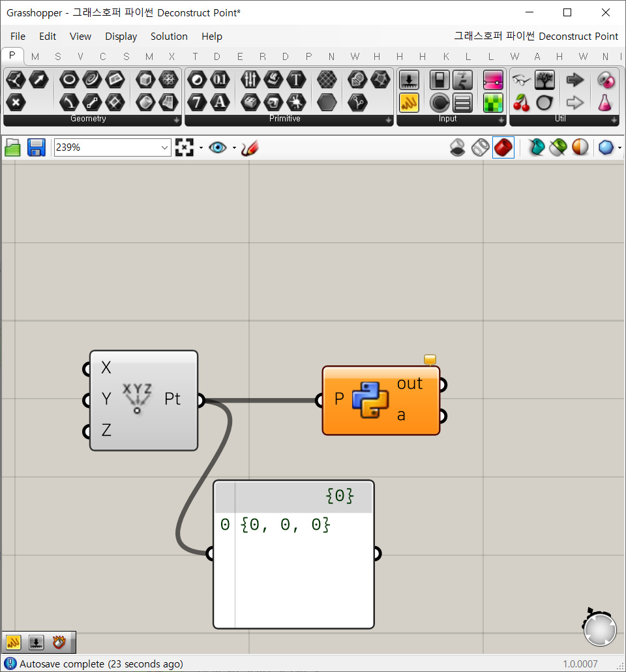Expand the Util panel plus button
Screen dimensions: 626x672
click(x=614, y=121)
